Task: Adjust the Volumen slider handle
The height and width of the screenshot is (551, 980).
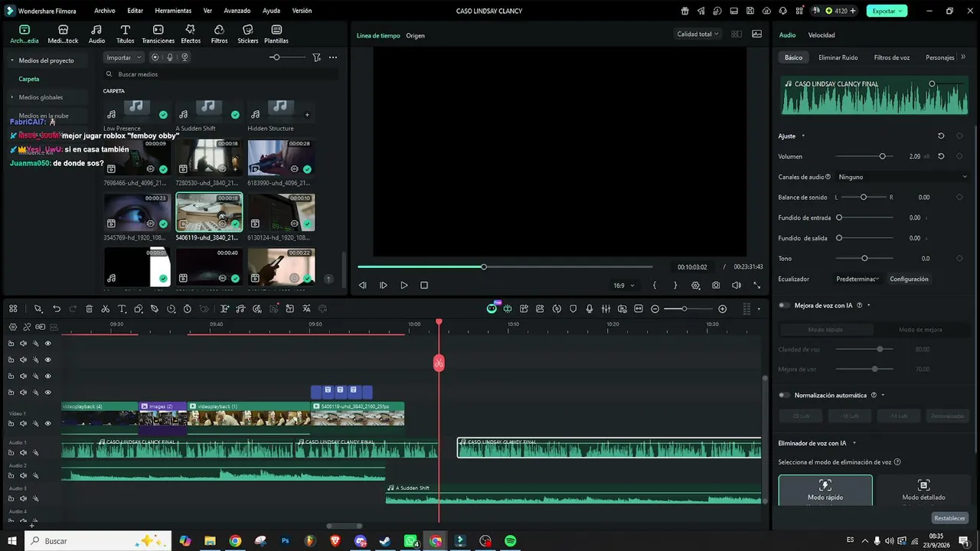Action: (x=882, y=156)
